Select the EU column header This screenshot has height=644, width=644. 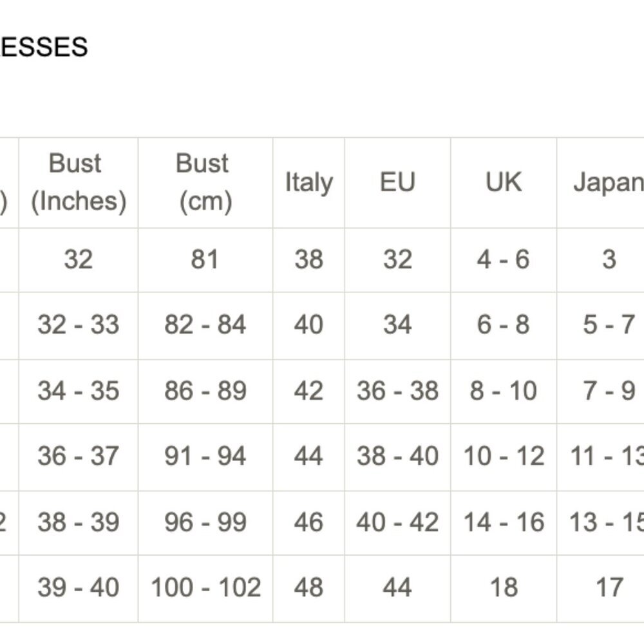[x=397, y=183]
